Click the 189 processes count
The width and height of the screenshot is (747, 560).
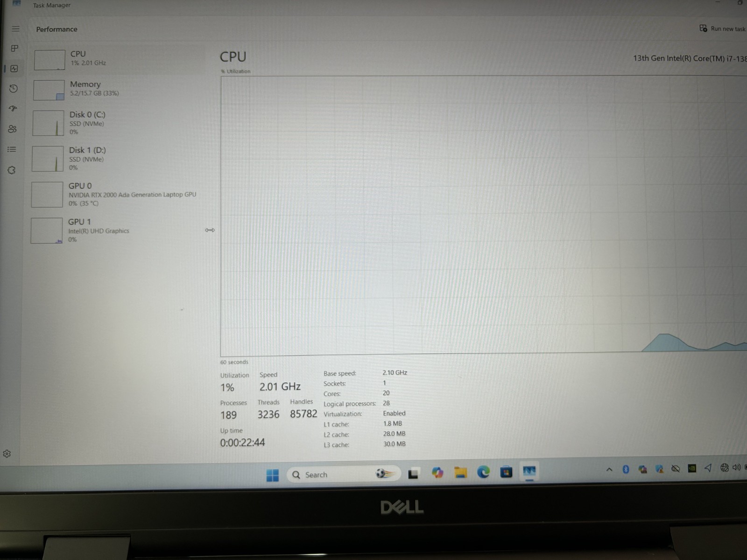228,415
